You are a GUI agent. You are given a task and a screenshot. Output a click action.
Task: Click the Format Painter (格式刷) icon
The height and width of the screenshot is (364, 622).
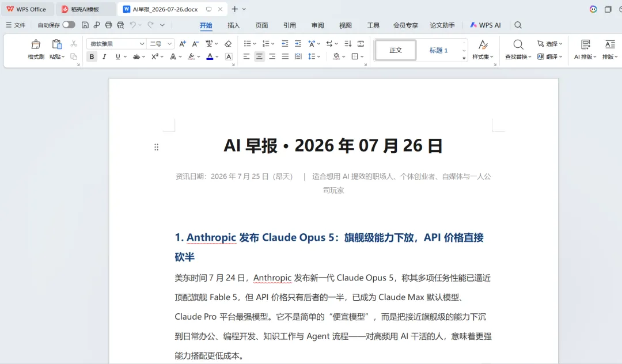(x=36, y=44)
